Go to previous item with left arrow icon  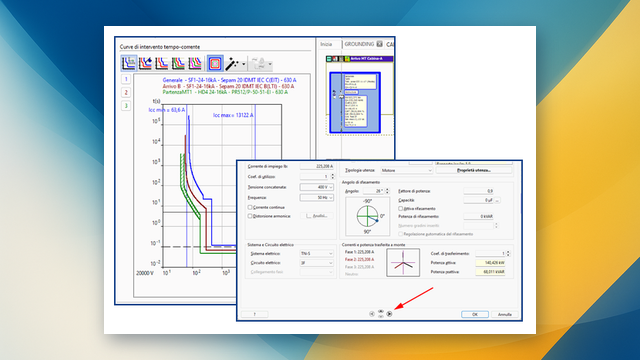pos(372,314)
